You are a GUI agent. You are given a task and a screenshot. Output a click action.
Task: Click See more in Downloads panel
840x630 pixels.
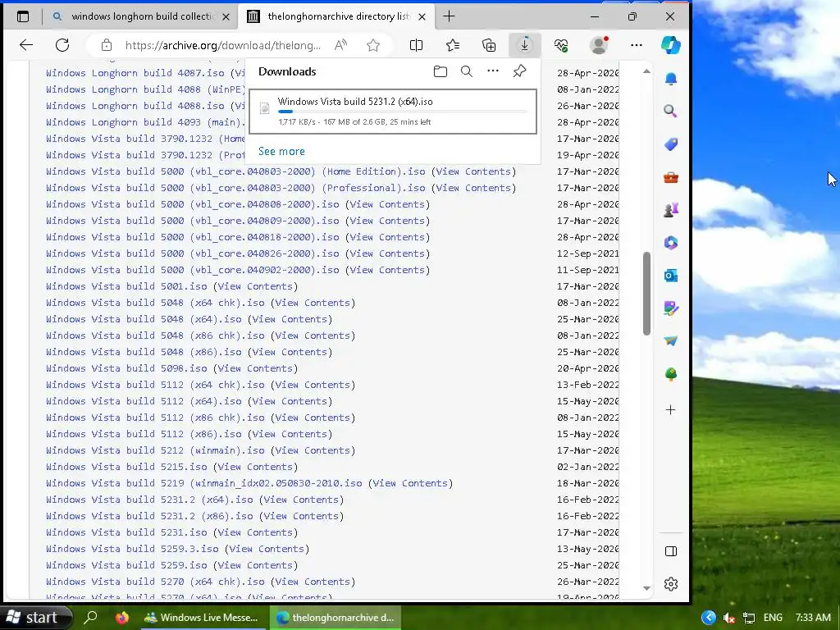click(281, 151)
